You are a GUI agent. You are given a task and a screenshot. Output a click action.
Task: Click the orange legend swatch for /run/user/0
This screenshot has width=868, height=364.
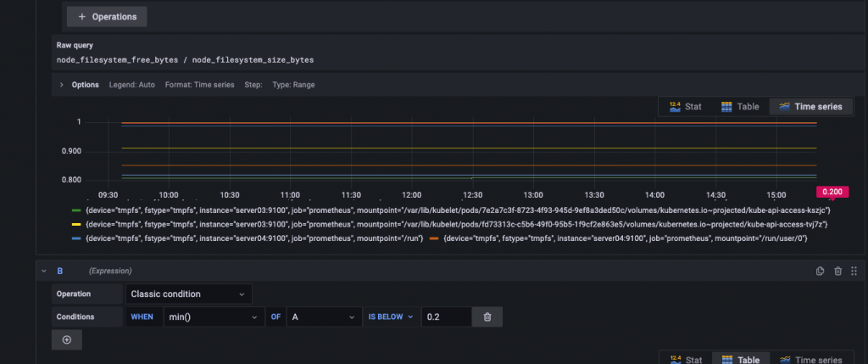(x=434, y=238)
